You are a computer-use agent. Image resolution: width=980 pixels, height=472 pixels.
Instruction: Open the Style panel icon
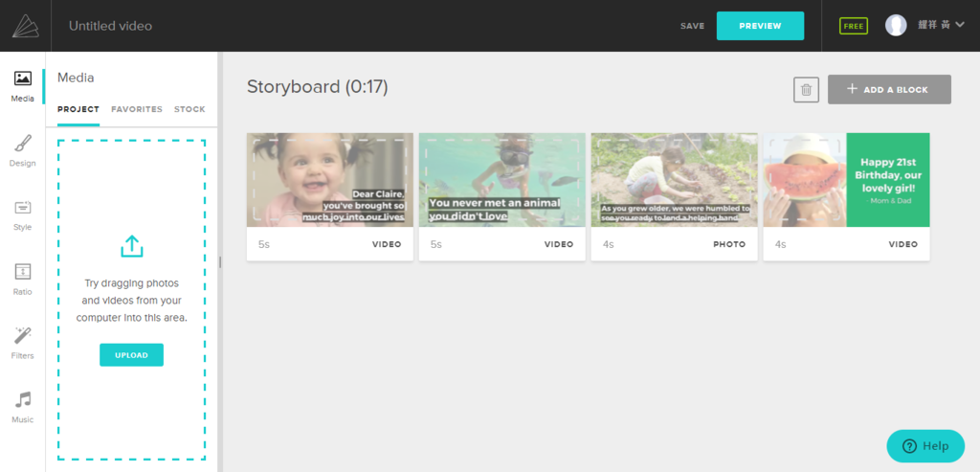click(x=23, y=208)
